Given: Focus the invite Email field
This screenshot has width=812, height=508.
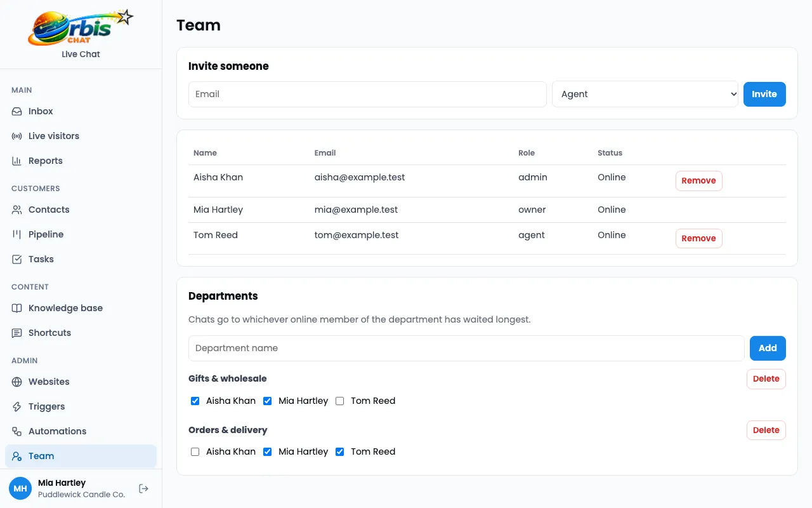Looking at the screenshot, I should coord(367,94).
